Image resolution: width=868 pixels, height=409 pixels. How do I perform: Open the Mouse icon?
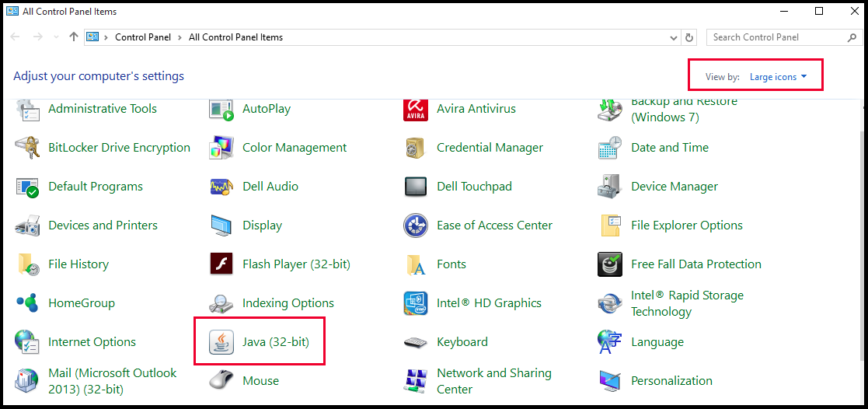tap(221, 381)
